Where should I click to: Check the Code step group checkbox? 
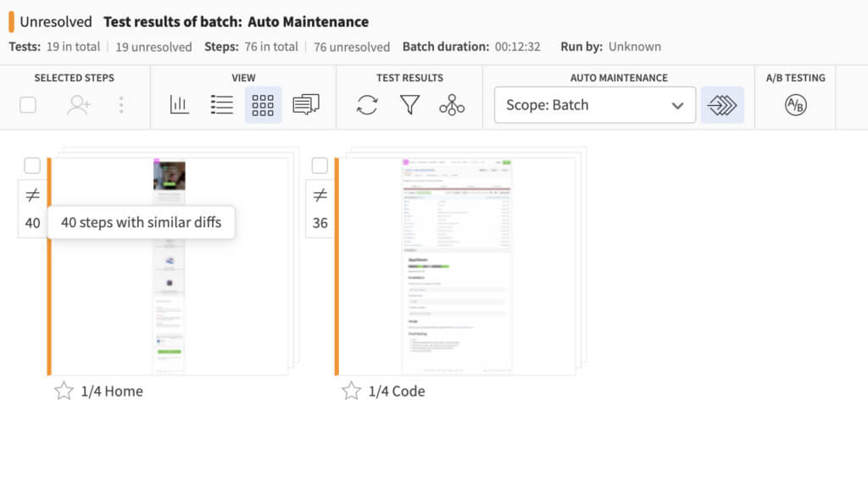[x=320, y=165]
